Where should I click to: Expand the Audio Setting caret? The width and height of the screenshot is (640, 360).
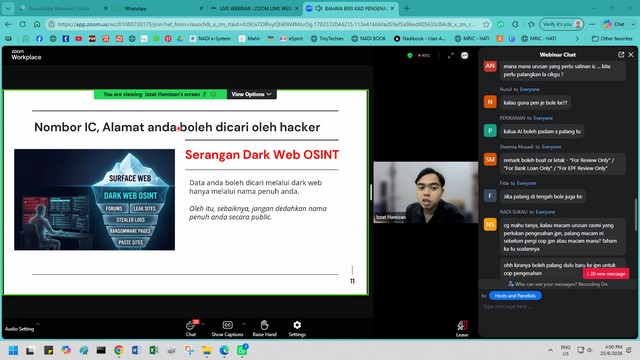pyautogui.click(x=38, y=324)
